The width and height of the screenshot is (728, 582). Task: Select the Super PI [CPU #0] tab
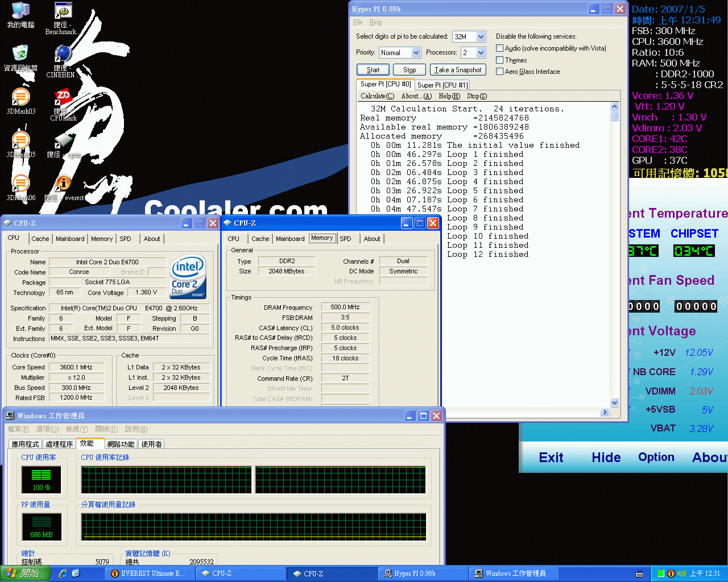(386, 84)
